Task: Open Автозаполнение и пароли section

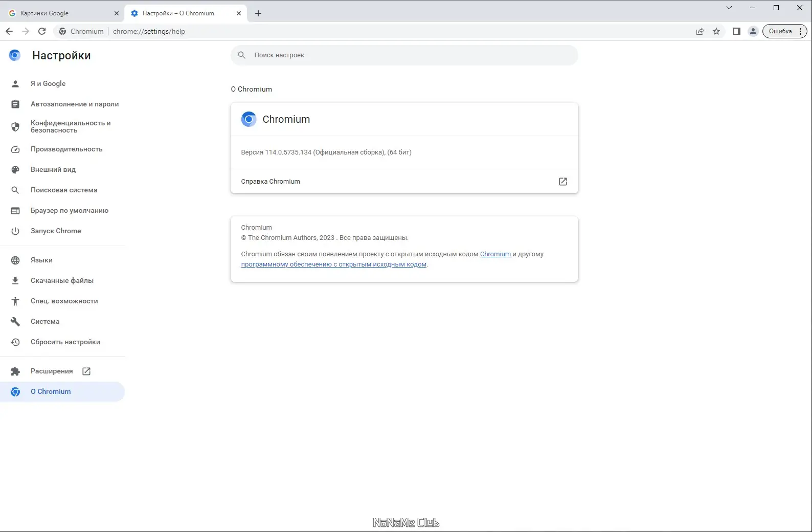Action: click(x=62, y=104)
